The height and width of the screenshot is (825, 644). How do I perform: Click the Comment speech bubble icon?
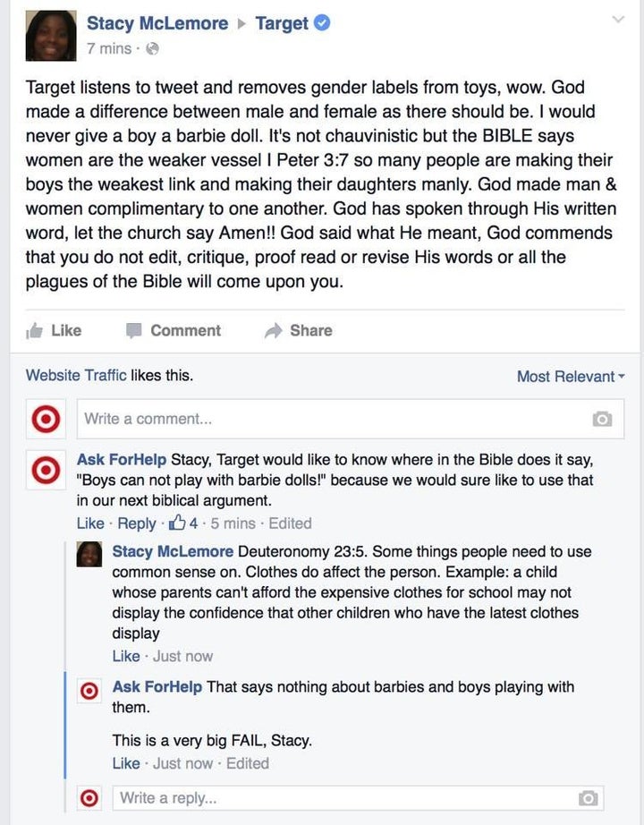point(133,331)
